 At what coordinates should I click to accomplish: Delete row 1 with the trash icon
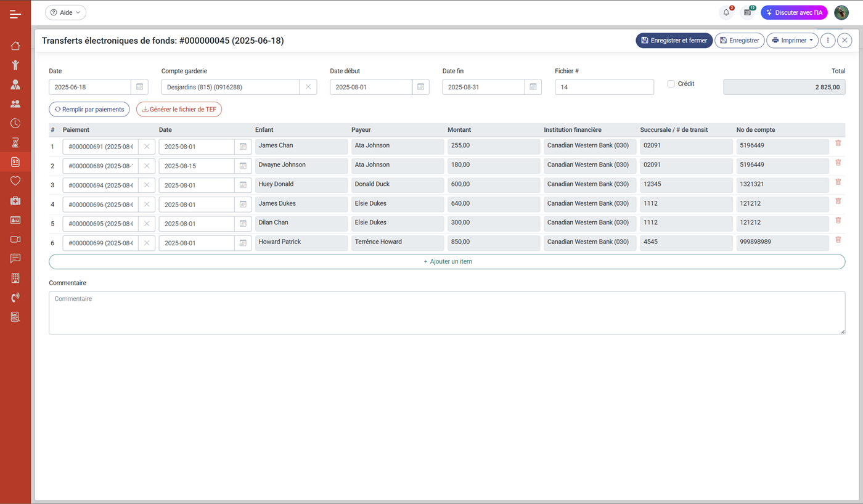click(838, 144)
